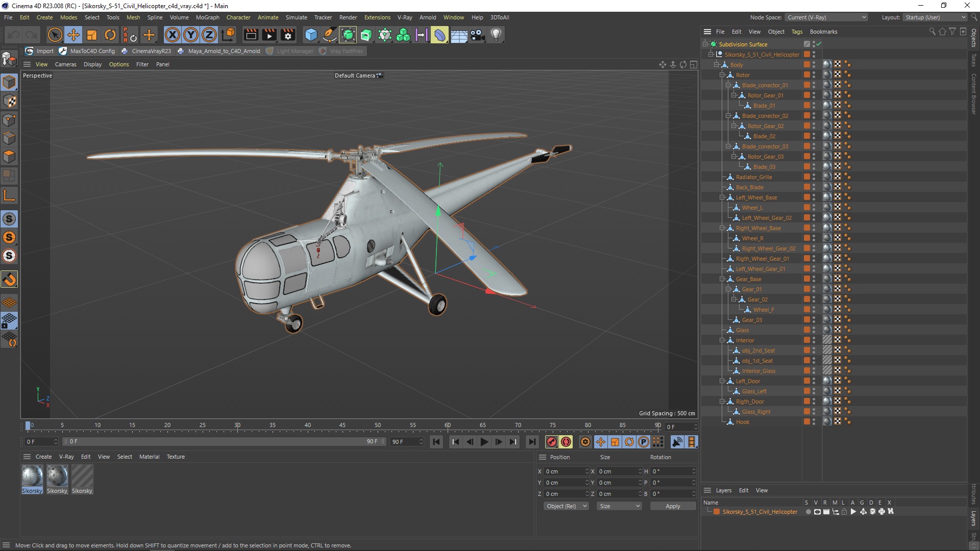Click the Spline Pen tool icon
The image size is (980, 551).
(330, 35)
